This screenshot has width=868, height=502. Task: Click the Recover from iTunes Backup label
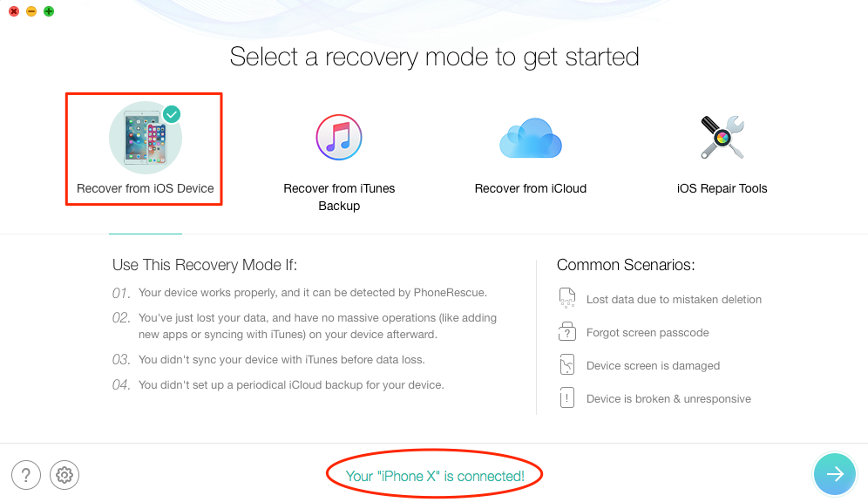pyautogui.click(x=339, y=197)
